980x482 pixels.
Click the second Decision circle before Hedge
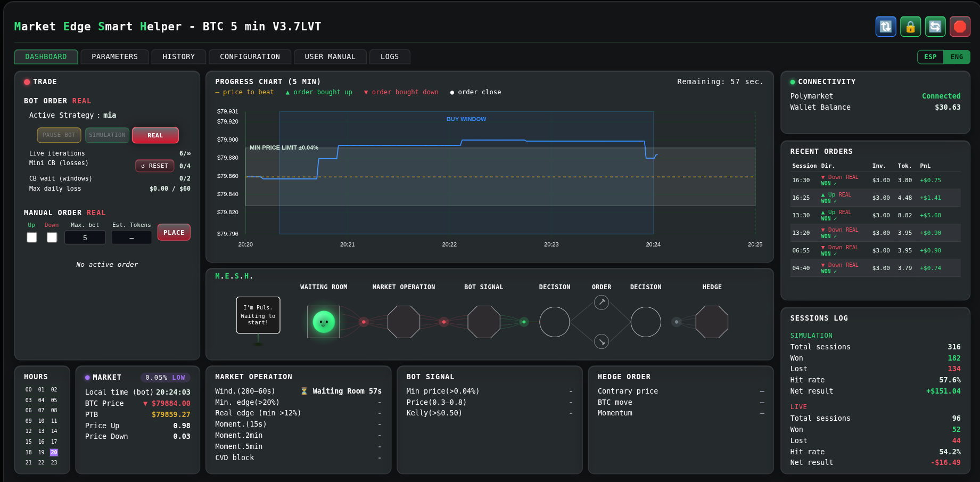coord(646,322)
